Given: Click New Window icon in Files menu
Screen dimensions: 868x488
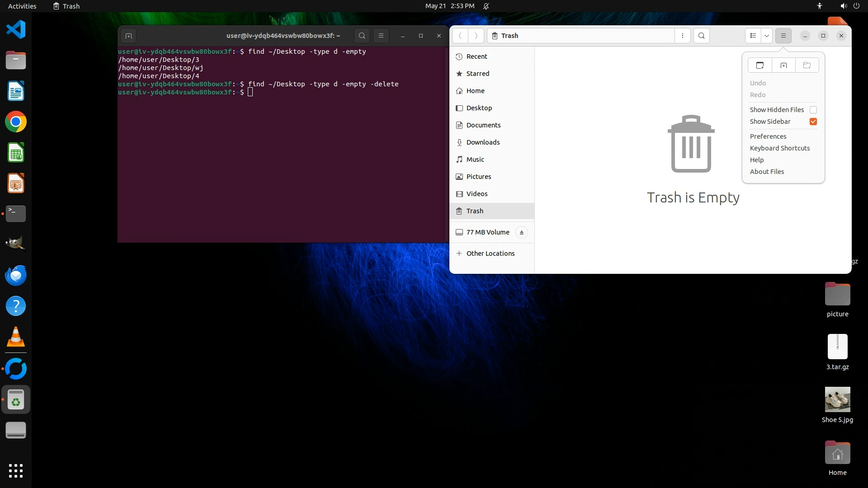Looking at the screenshot, I should (x=760, y=66).
